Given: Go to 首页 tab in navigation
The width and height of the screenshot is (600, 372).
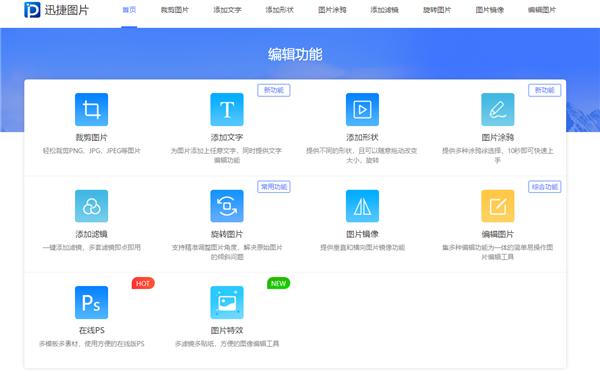Looking at the screenshot, I should [x=129, y=10].
